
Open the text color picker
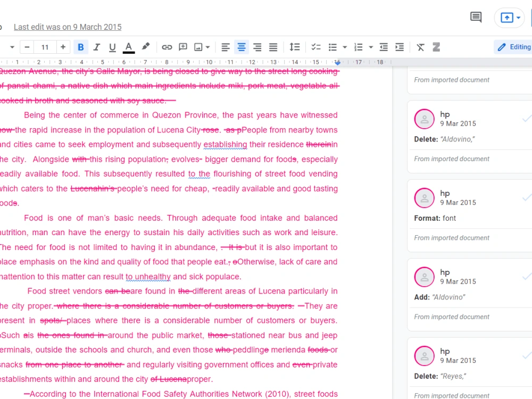[128, 47]
